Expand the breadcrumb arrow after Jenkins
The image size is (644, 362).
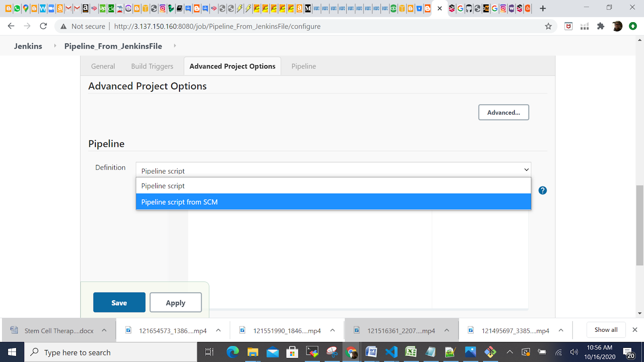[55, 46]
